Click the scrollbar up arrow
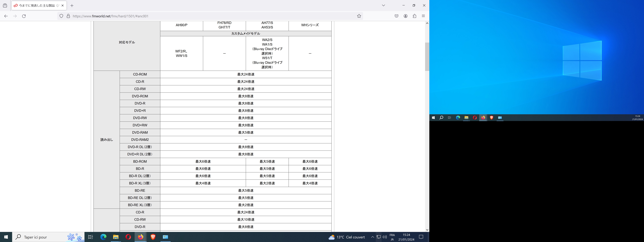The image size is (644, 242). click(427, 23)
